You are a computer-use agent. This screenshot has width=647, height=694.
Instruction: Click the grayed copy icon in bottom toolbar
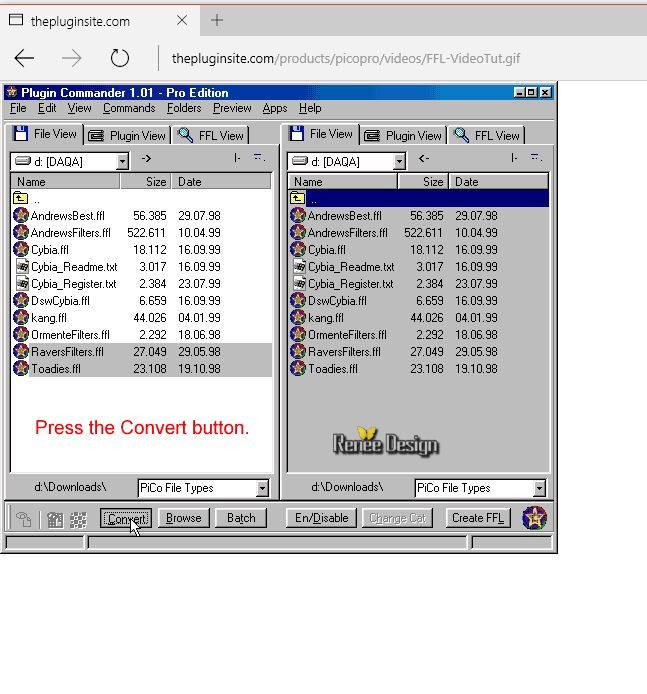pos(23,519)
